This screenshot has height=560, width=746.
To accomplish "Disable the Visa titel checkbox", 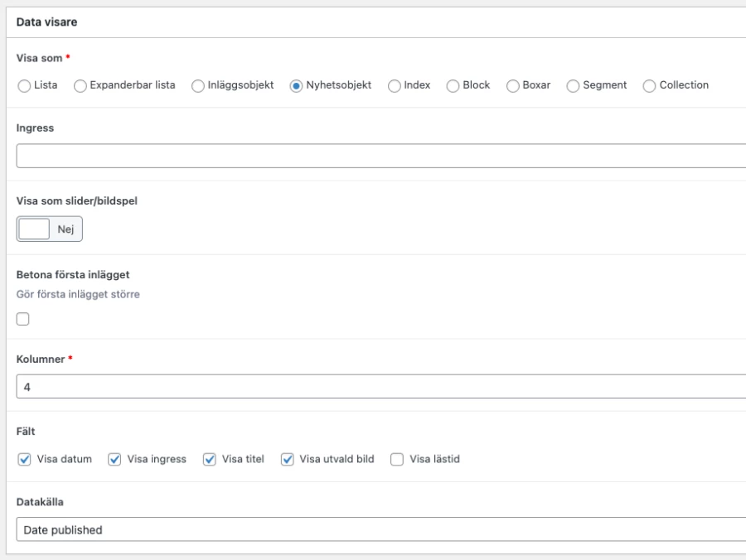I will click(210, 459).
